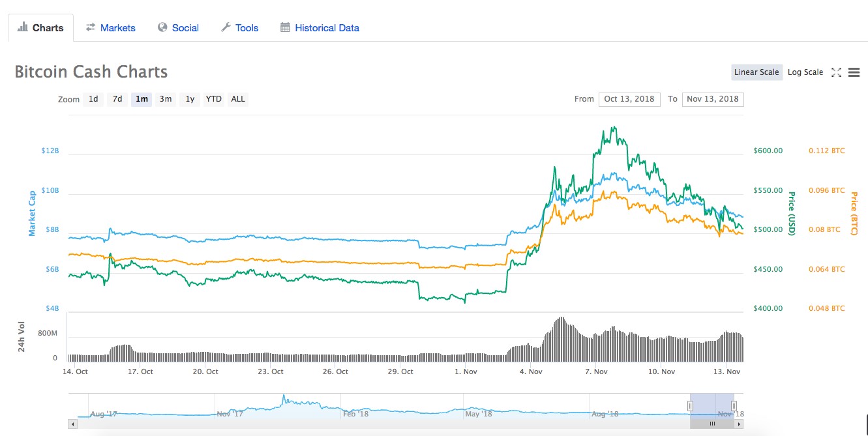Click the $400.00 price axis value
The width and height of the screenshot is (868, 436).
pos(768,308)
